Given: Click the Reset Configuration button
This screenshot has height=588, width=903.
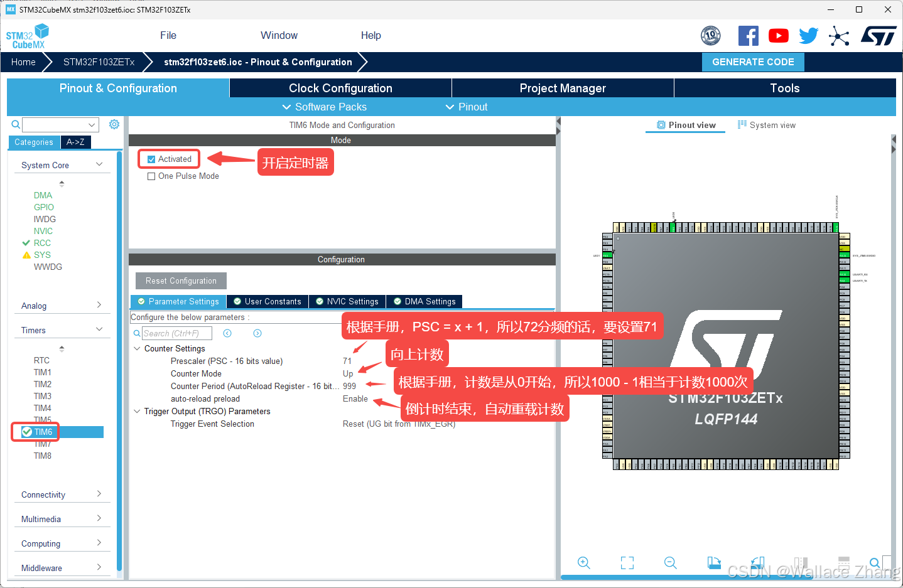Looking at the screenshot, I should (181, 281).
